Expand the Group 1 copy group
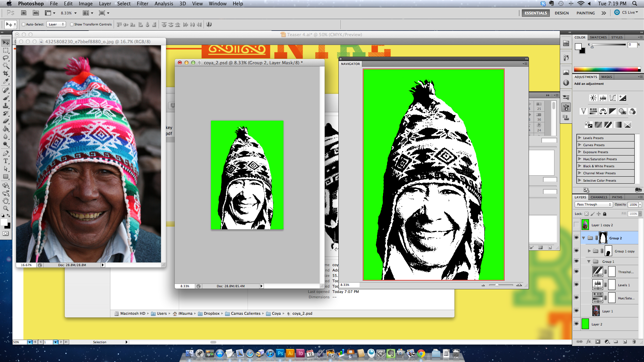Viewport: 644px width, 362px height. 589,251
